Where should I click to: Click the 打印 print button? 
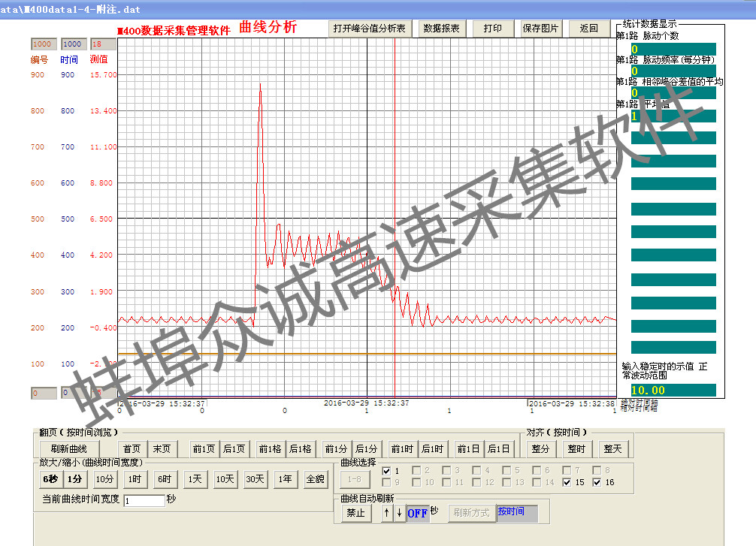click(x=492, y=29)
